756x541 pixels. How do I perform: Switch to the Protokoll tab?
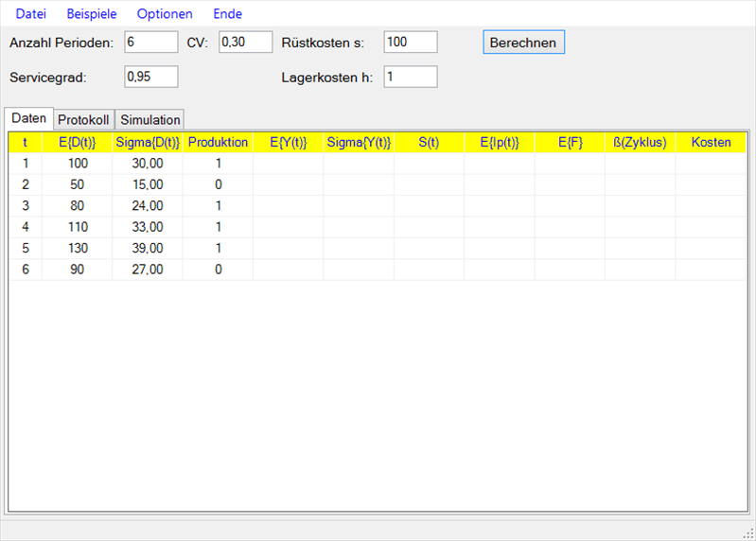coord(83,120)
